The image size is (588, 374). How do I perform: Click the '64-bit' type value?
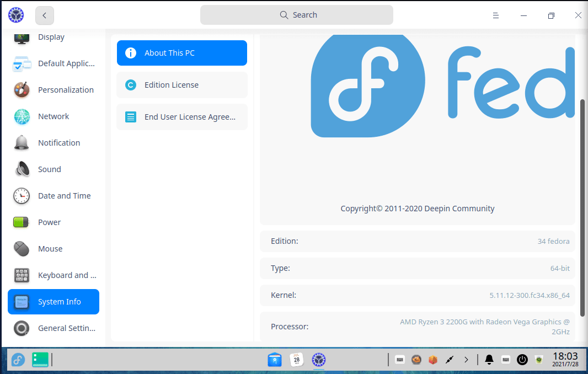tap(560, 268)
